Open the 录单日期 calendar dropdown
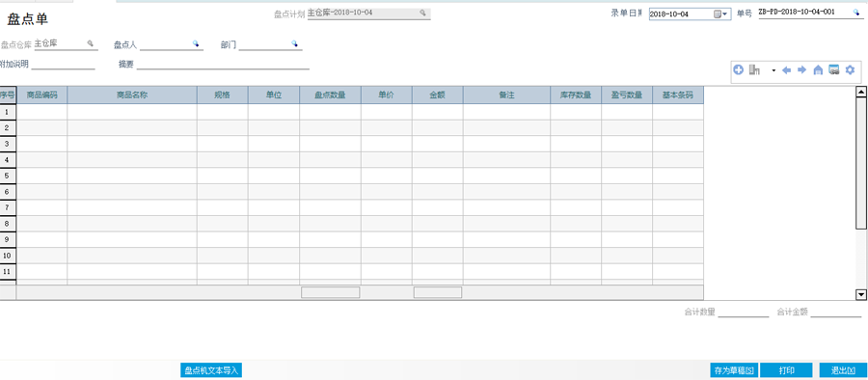 pos(720,14)
